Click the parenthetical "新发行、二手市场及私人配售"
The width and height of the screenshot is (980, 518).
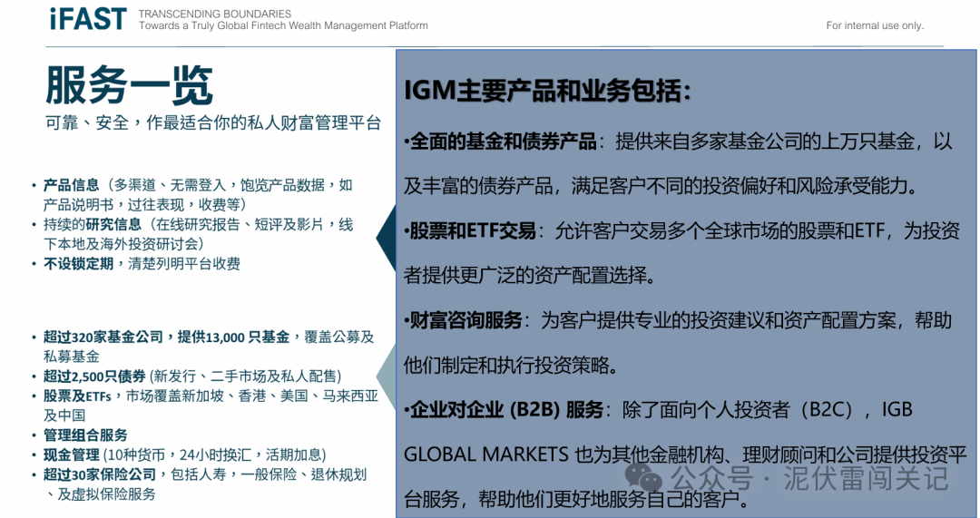click(x=246, y=376)
